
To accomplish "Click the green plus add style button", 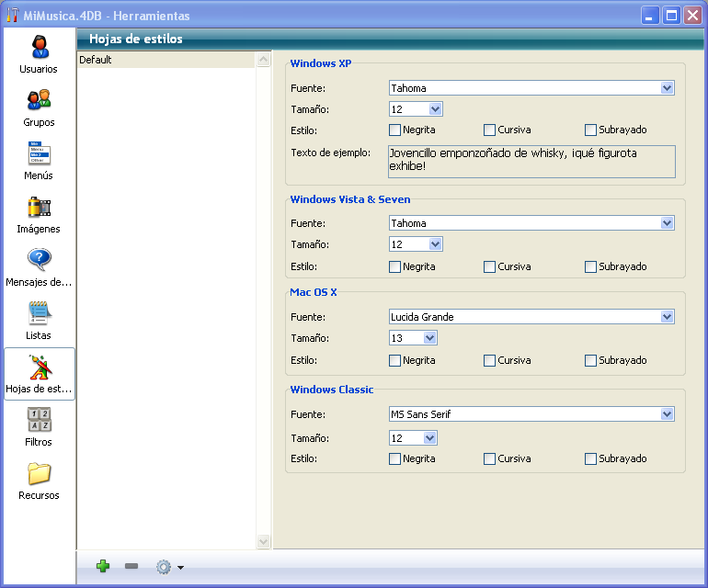I will coord(103,567).
